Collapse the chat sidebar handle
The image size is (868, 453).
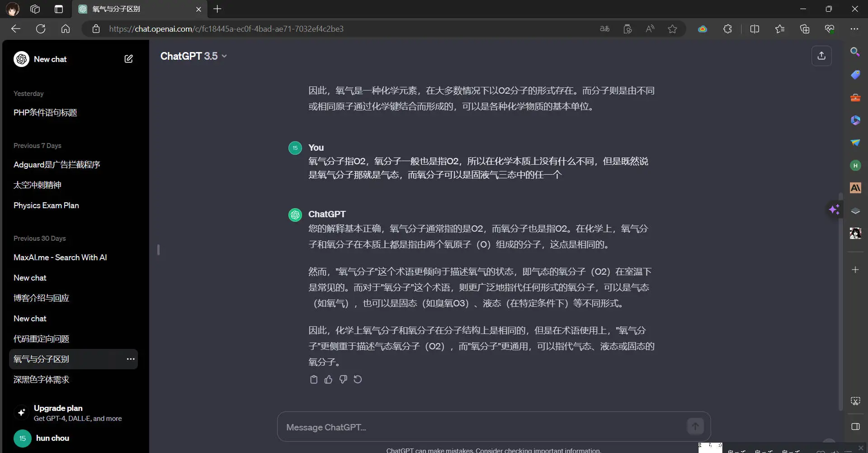pos(158,250)
